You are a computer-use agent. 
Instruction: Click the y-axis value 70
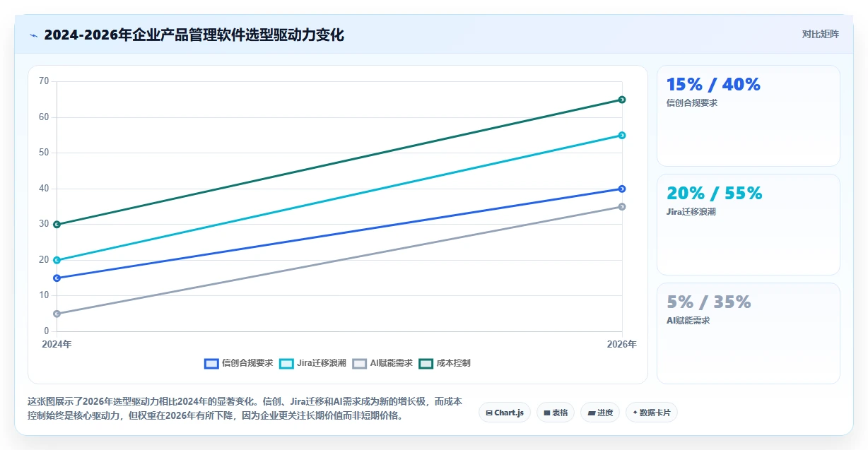point(44,81)
